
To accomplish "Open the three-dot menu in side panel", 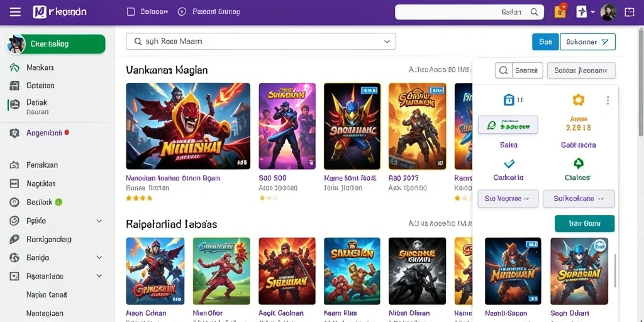I will pyautogui.click(x=608, y=100).
